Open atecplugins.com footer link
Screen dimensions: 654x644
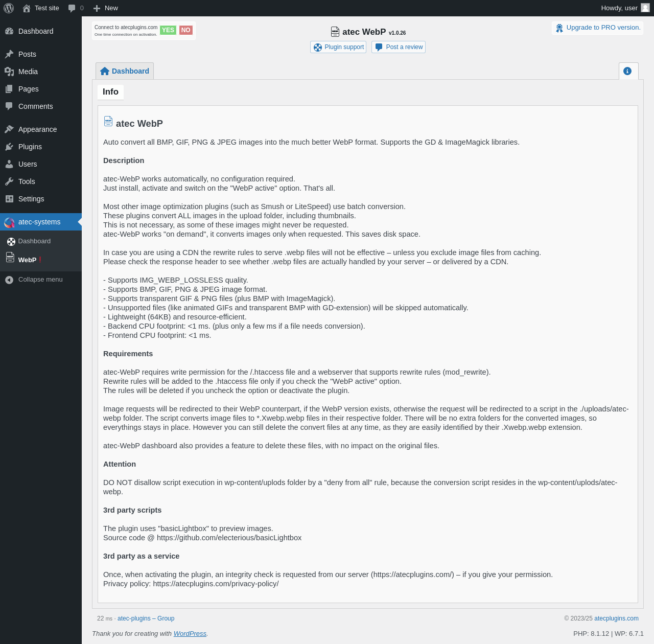pyautogui.click(x=616, y=618)
